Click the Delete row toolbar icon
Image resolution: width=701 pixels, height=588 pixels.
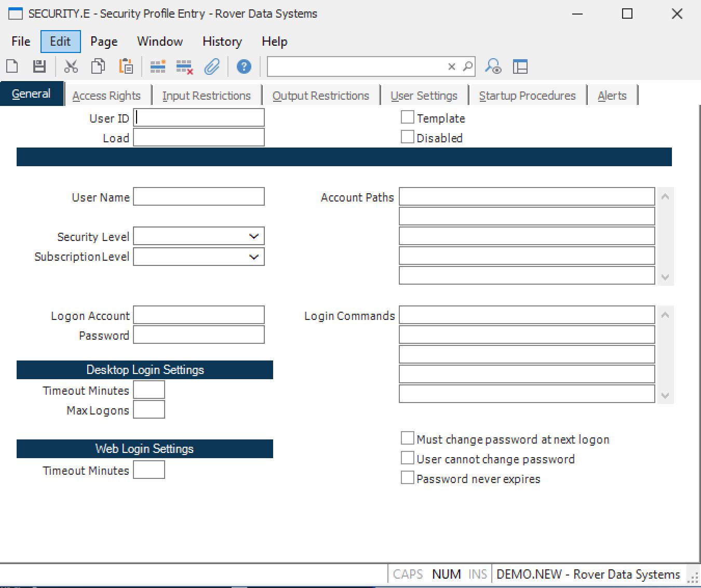point(184,66)
